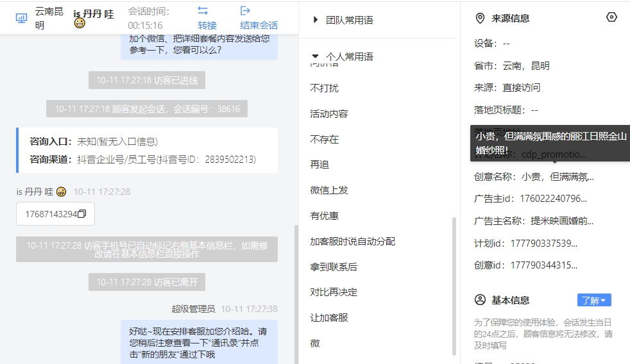The width and height of the screenshot is (630, 364).
Task: Select the 加客服时说自动分配 quick phrase
Action: [352, 241]
